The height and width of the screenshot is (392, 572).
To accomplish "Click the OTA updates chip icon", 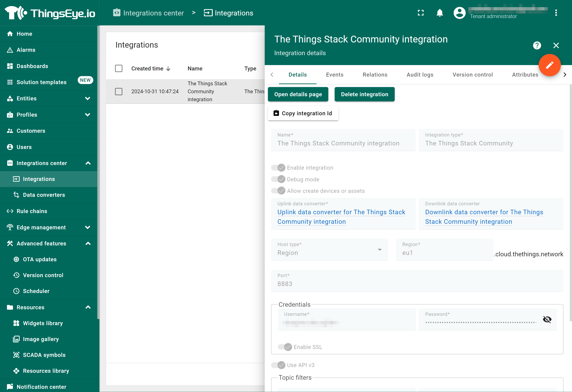I will 16,259.
